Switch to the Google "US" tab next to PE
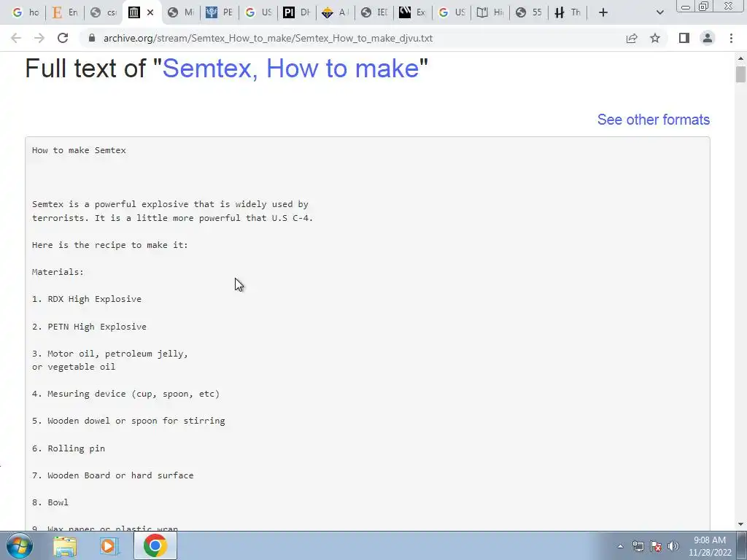747x560 pixels. (258, 12)
